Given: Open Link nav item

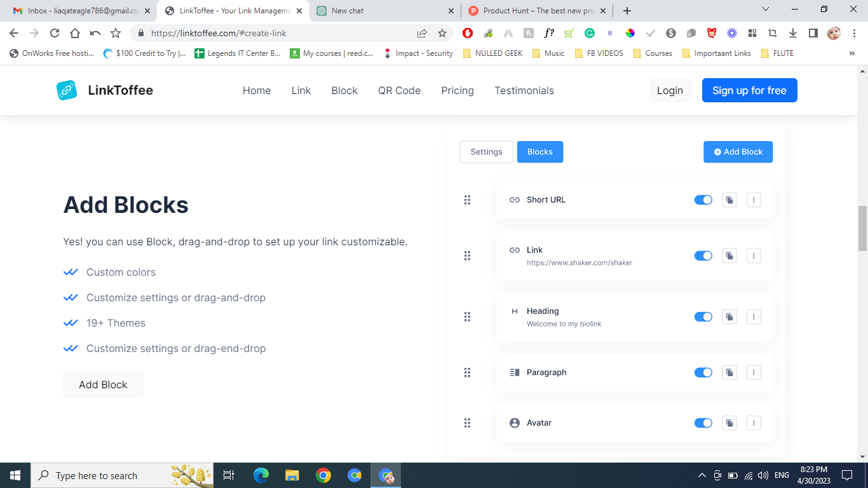Looking at the screenshot, I should click(301, 90).
